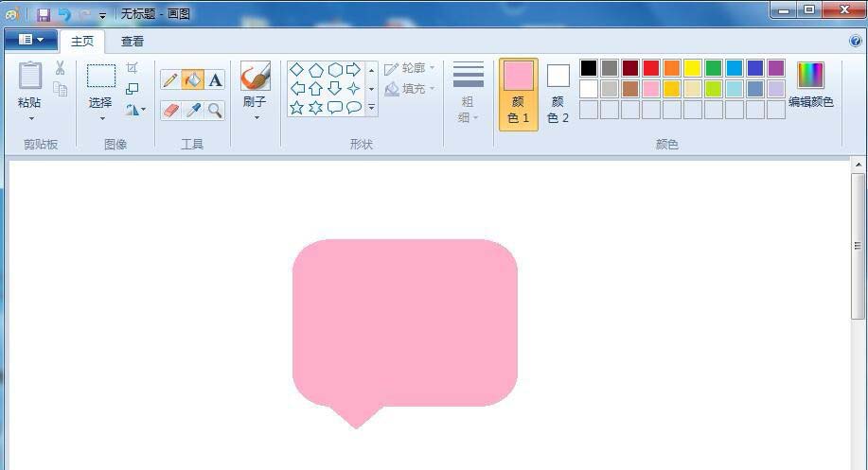The width and height of the screenshot is (868, 470).
Task: Pick the red color swatch
Action: (x=651, y=68)
